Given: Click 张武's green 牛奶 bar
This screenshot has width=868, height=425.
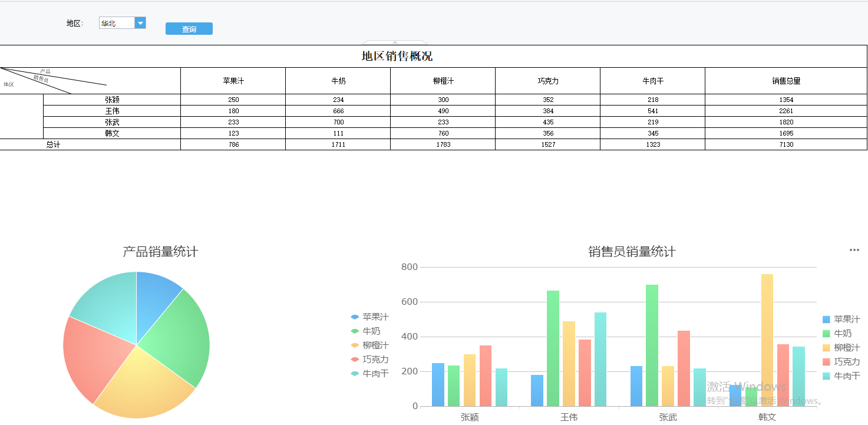Looking at the screenshot, I should coord(652,345).
